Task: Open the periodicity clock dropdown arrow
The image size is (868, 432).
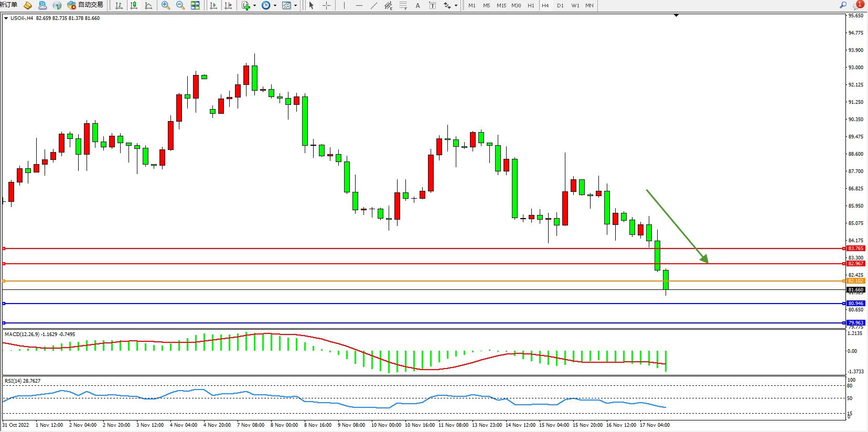Action: click(x=275, y=5)
